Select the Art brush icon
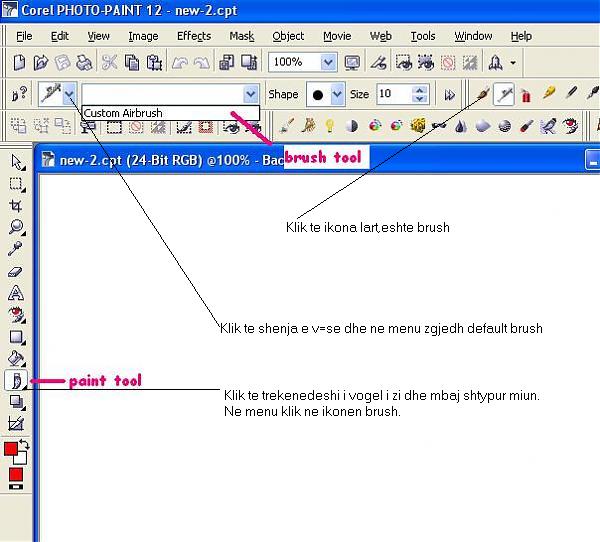This screenshot has height=542, width=600. tap(483, 94)
